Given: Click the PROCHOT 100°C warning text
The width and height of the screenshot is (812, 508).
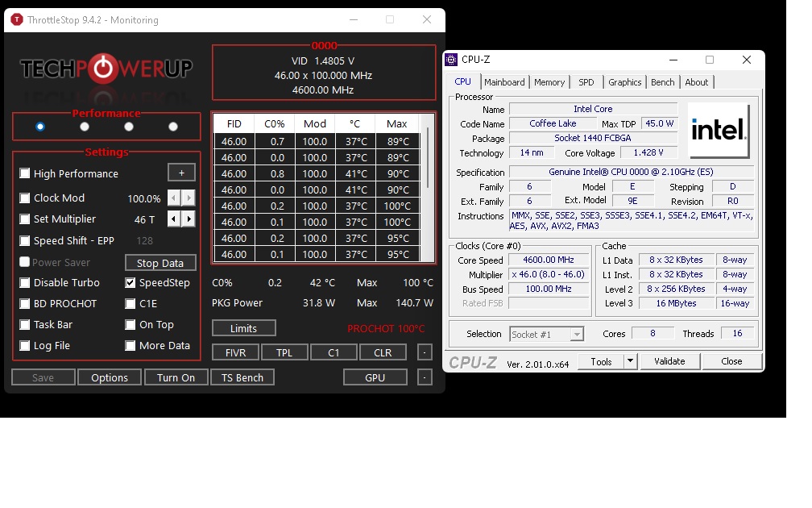Looking at the screenshot, I should [x=386, y=329].
